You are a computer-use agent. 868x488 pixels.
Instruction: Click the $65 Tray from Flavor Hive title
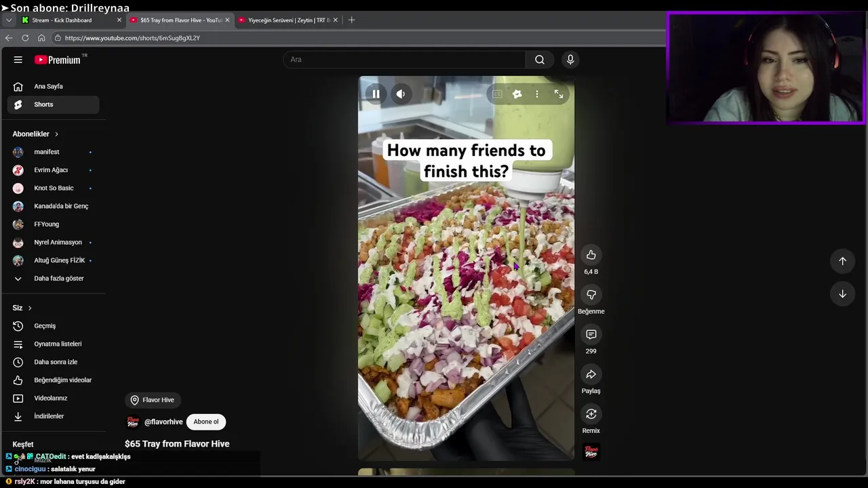[177, 444]
